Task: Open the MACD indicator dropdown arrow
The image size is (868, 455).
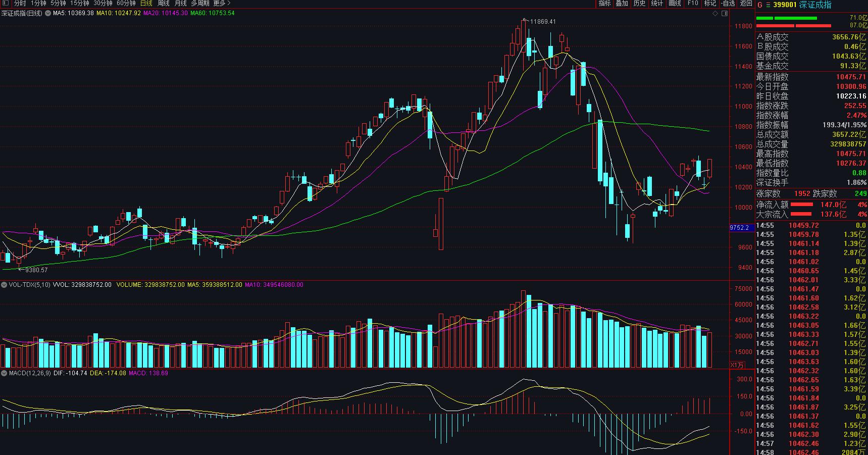Action: tap(5, 373)
